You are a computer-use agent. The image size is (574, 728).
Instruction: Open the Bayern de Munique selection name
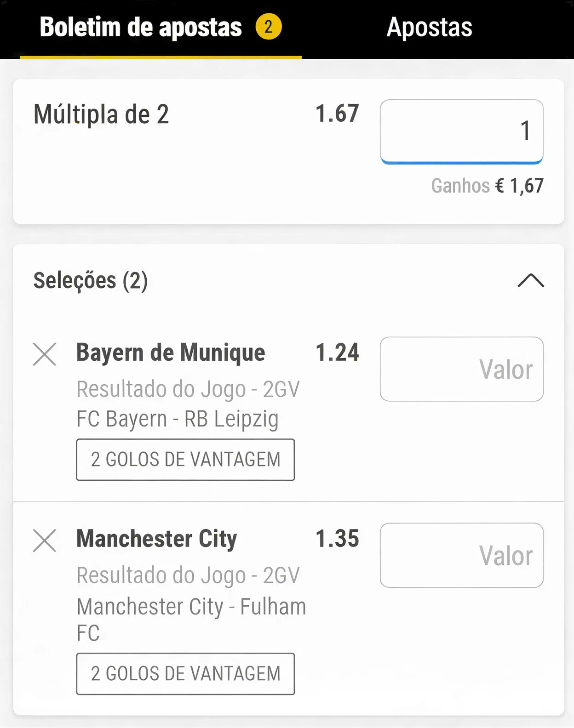[171, 353]
